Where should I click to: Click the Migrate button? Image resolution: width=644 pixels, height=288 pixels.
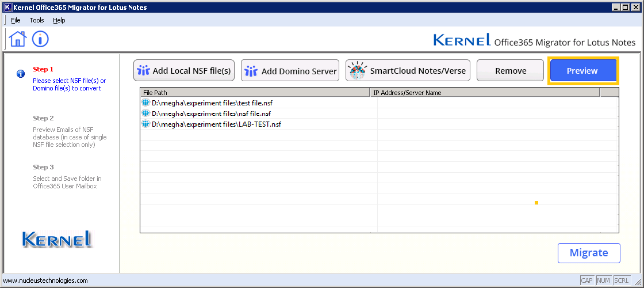[x=589, y=253]
